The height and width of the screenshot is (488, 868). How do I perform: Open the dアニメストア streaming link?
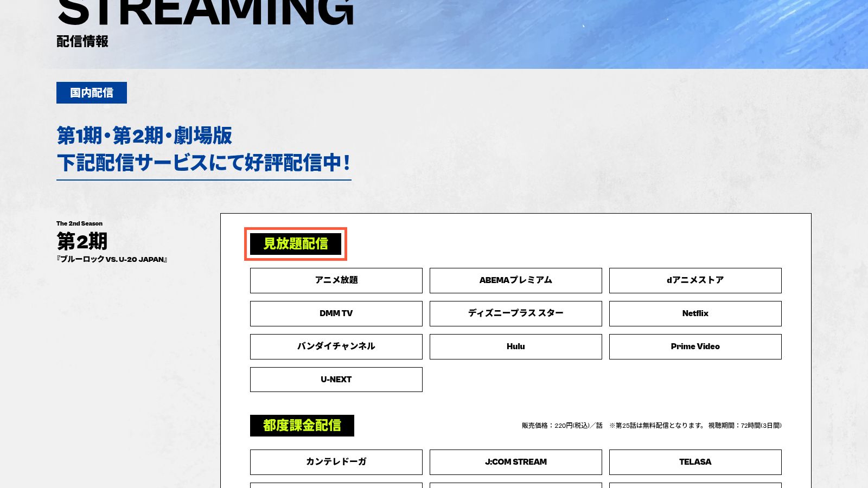pyautogui.click(x=695, y=280)
